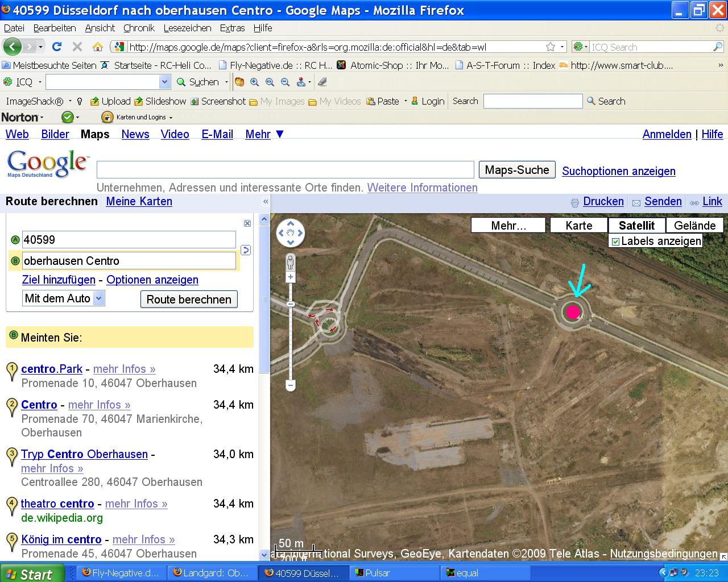Click the map zoom in plus button
The image size is (728, 582).
[291, 277]
